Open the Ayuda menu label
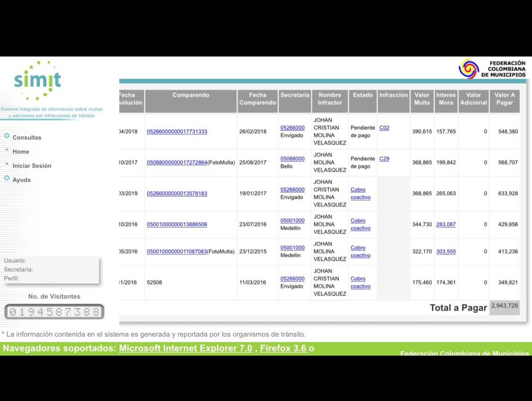 (x=22, y=180)
